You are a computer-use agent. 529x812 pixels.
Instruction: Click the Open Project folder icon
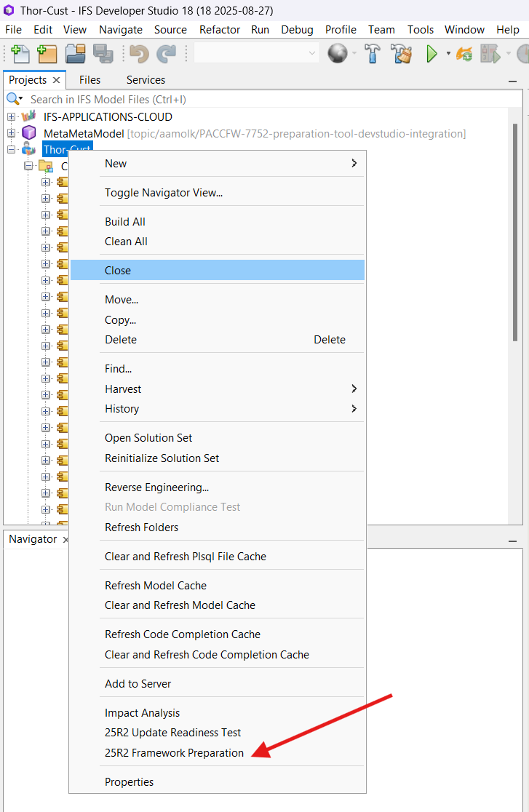76,53
